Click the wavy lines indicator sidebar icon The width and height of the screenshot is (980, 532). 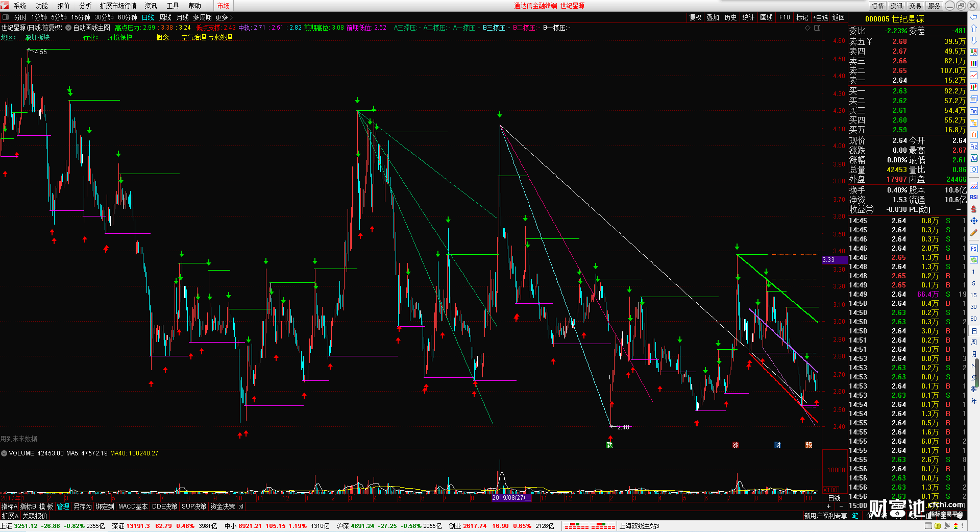point(974,185)
